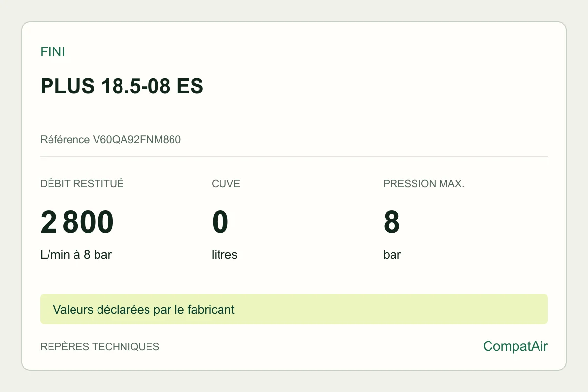
Task: Click the bar unit under pressure
Action: pos(392,255)
